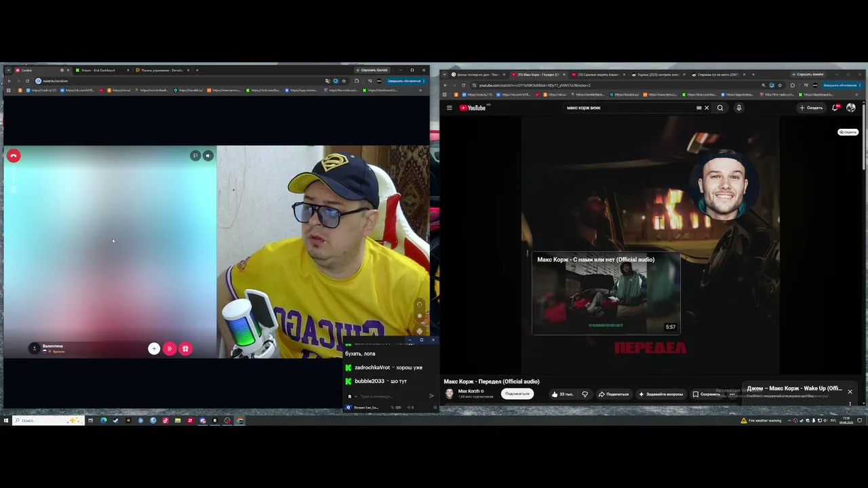Open the YouTube account avatar menu
Image resolution: width=868 pixels, height=488 pixels.
coord(851,108)
